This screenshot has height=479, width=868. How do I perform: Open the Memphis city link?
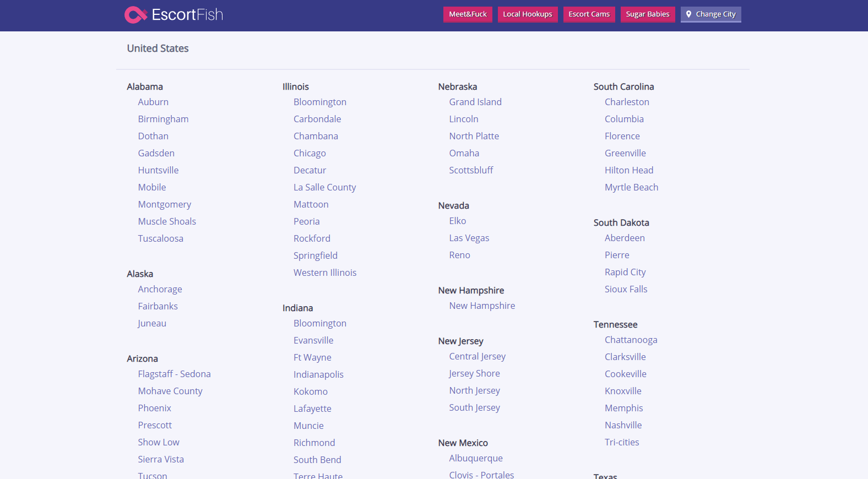tap(624, 408)
